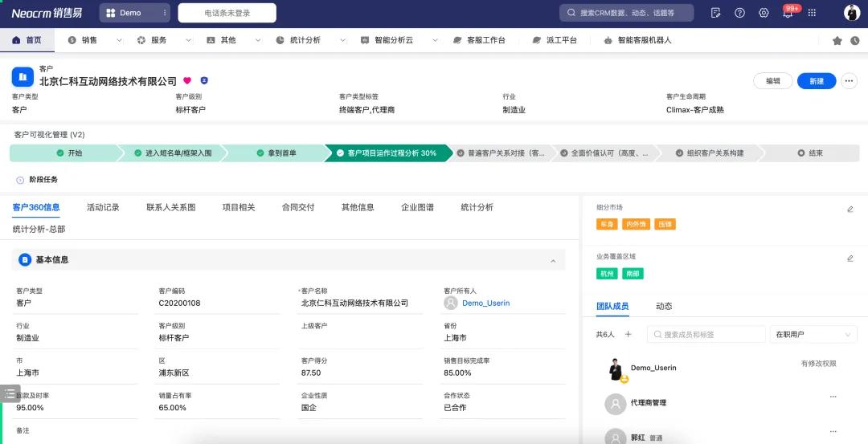Edit the 细分市场 tags with the pencil icon

pos(850,209)
